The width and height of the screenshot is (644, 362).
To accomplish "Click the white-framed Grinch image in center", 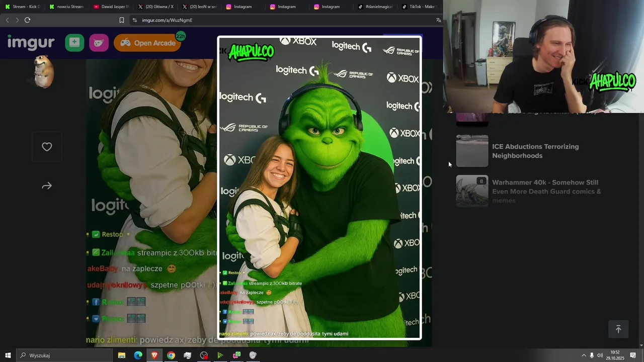I will pyautogui.click(x=319, y=188).
